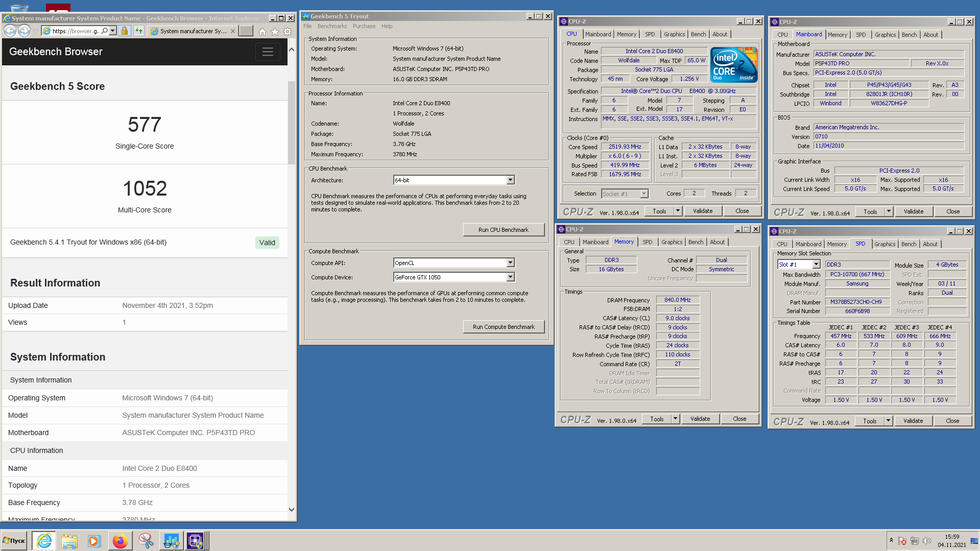
Task: Click search magnifier in address bar
Action: pyautogui.click(x=105, y=31)
